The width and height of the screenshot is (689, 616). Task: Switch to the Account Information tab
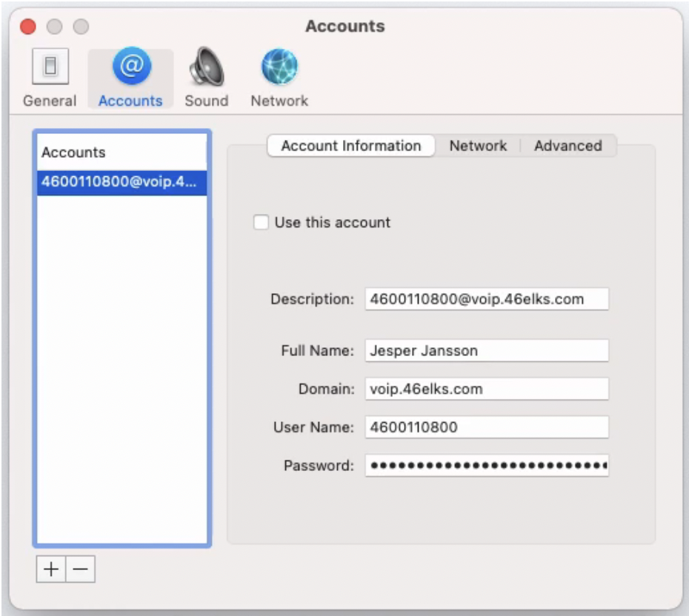350,146
